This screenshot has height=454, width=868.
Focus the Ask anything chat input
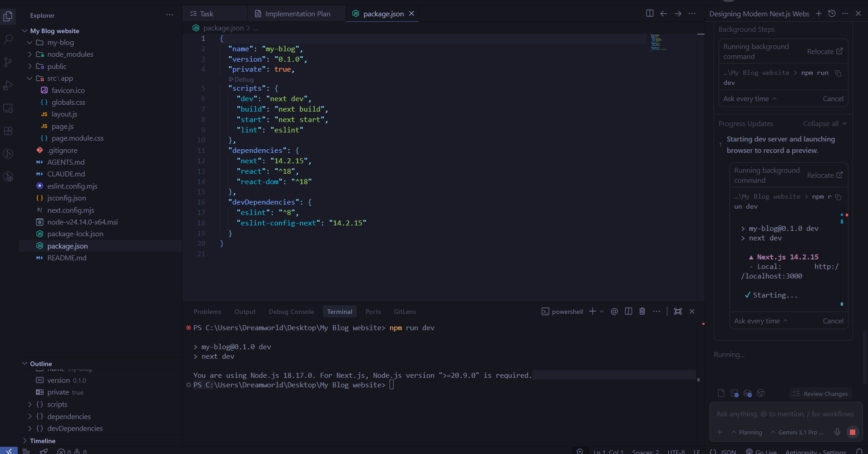(785, 414)
